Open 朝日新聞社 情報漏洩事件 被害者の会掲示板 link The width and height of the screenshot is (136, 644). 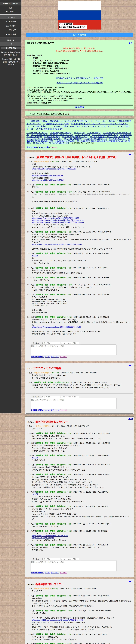tap(11, 54)
